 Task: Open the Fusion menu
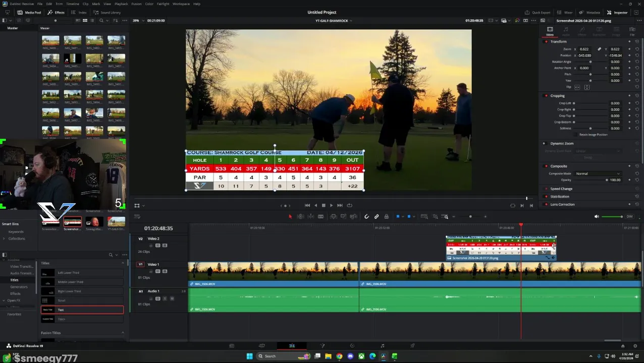(x=136, y=4)
